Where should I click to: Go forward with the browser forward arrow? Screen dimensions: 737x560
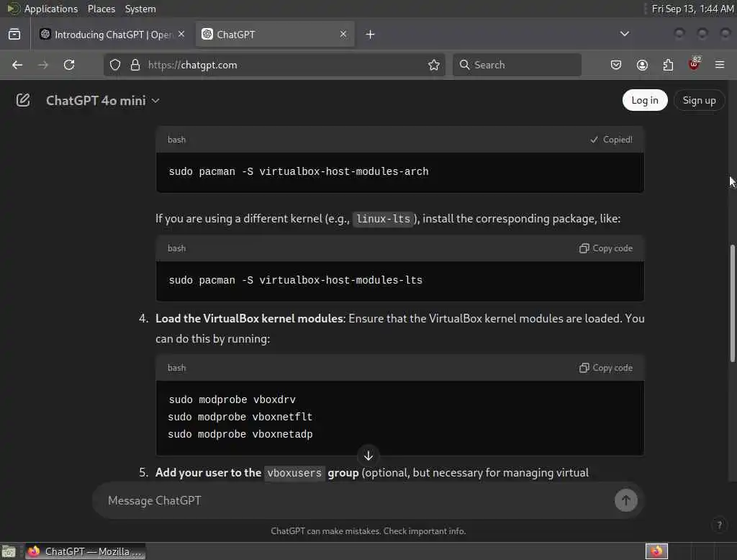tap(43, 65)
